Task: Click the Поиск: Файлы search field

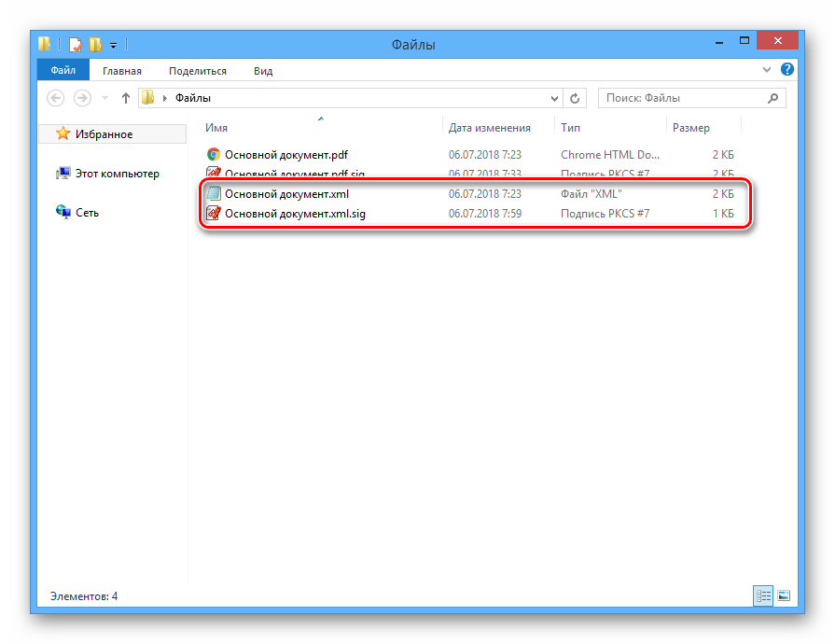Action: point(681,98)
